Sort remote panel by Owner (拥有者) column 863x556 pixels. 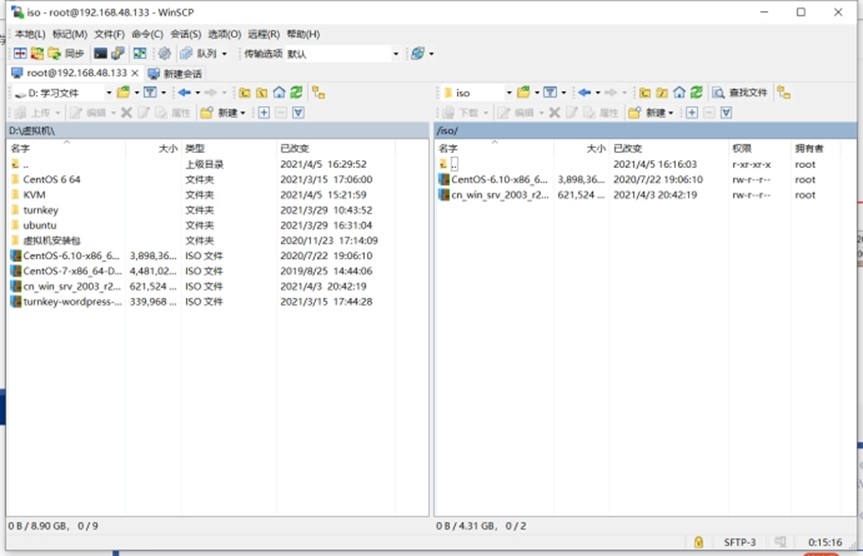pos(816,148)
